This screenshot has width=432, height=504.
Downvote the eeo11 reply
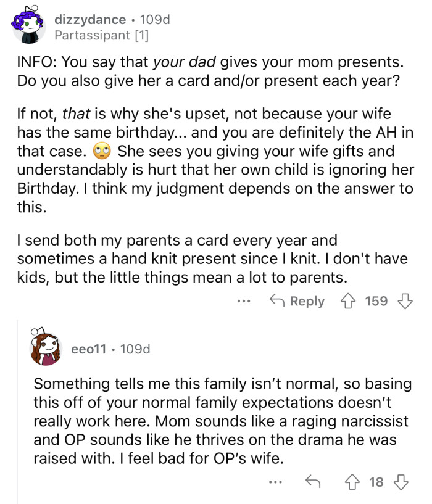(x=401, y=482)
